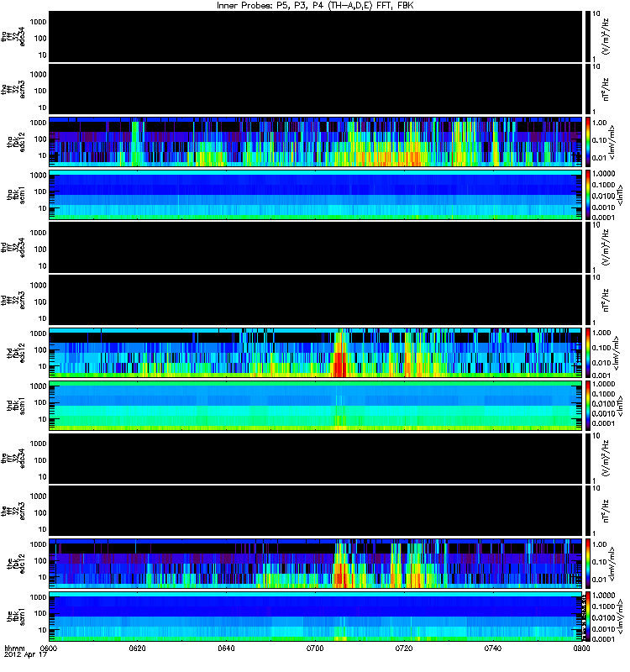Click the the edc12 mV/m color bar
This screenshot has width=630, height=672.
[x=587, y=564]
